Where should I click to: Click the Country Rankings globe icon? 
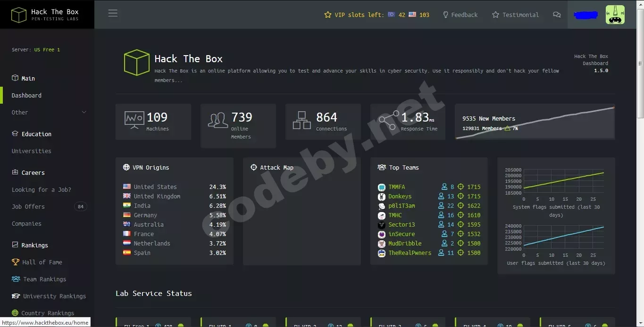click(x=15, y=313)
